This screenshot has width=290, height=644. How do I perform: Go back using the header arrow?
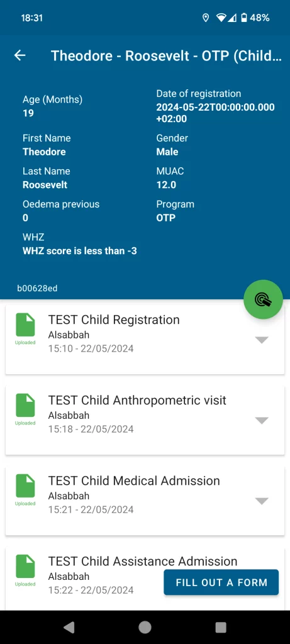[20, 55]
